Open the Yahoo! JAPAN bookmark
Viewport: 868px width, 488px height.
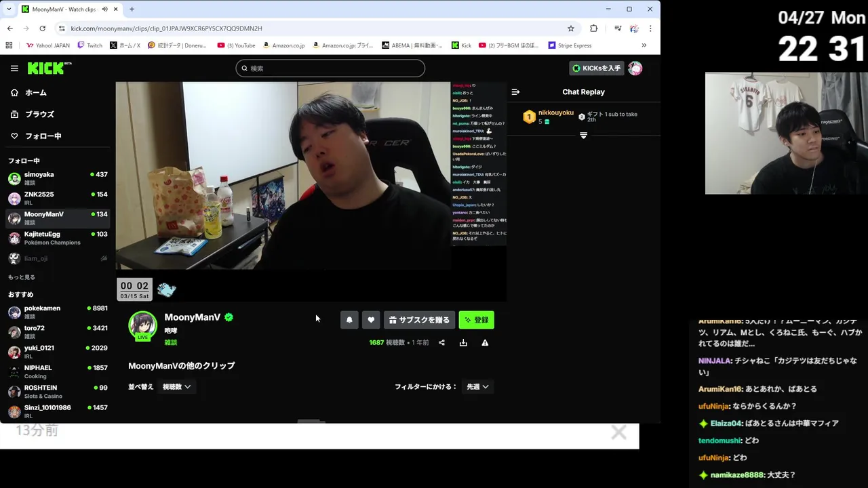(48, 45)
